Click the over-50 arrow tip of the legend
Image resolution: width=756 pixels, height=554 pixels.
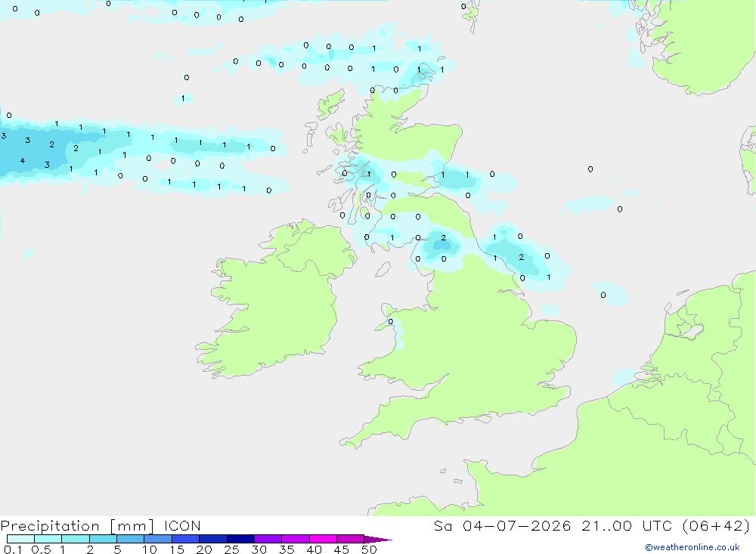tap(378, 540)
